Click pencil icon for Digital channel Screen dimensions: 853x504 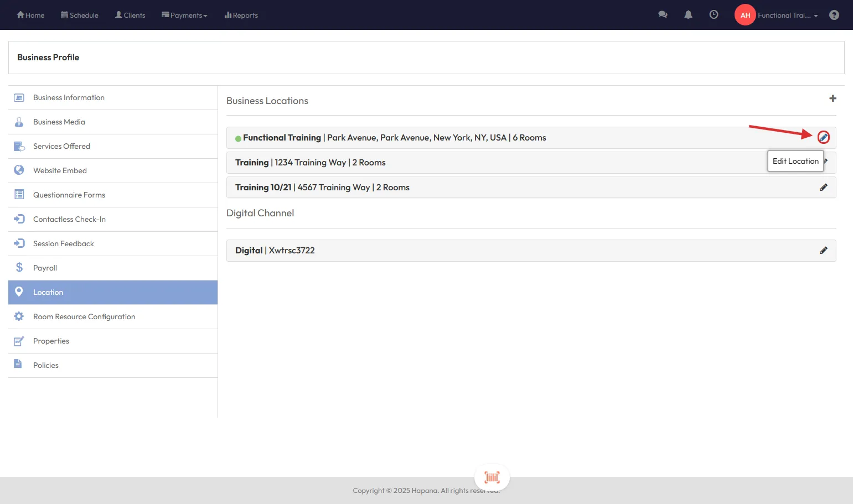click(x=823, y=251)
